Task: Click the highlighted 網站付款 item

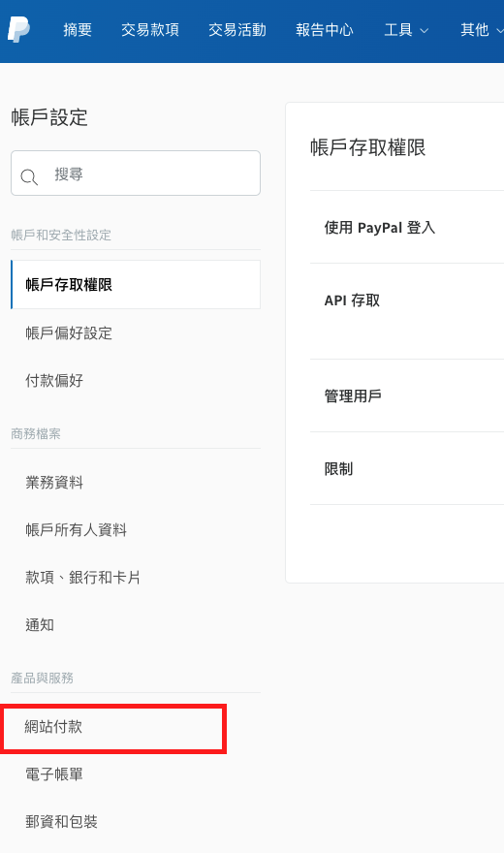Action: point(113,729)
